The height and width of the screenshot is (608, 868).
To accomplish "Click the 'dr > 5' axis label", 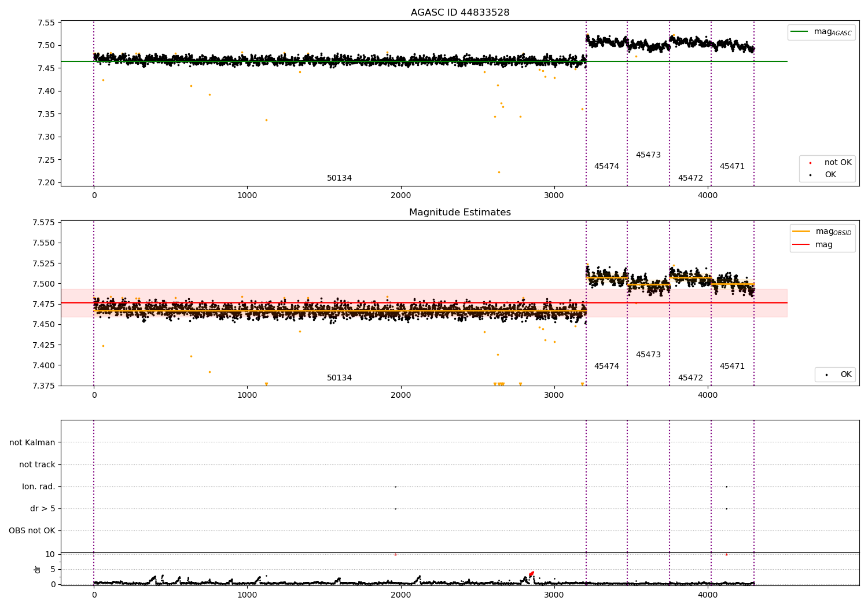I will tap(43, 509).
